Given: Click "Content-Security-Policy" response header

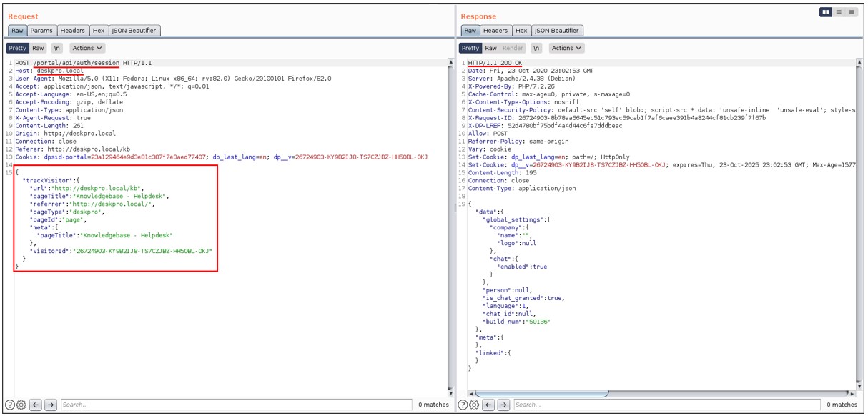Looking at the screenshot, I should click(661, 110).
